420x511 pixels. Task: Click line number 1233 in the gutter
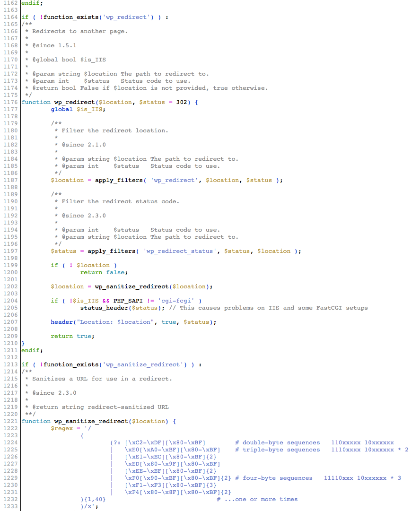coord(10,506)
